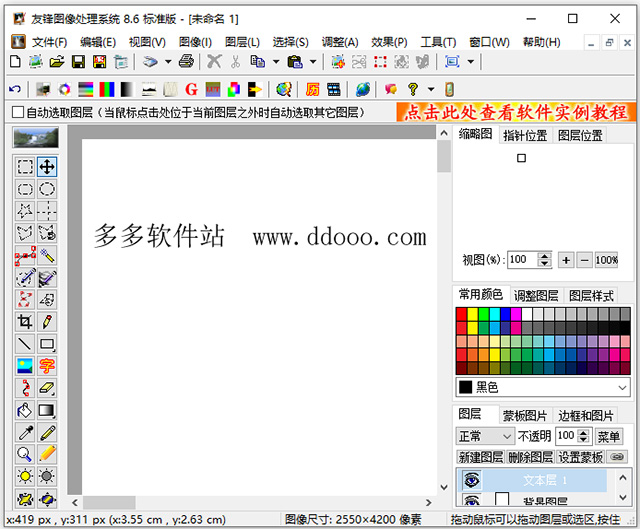Open dropdown arrow beside the help question mark

click(x=431, y=89)
